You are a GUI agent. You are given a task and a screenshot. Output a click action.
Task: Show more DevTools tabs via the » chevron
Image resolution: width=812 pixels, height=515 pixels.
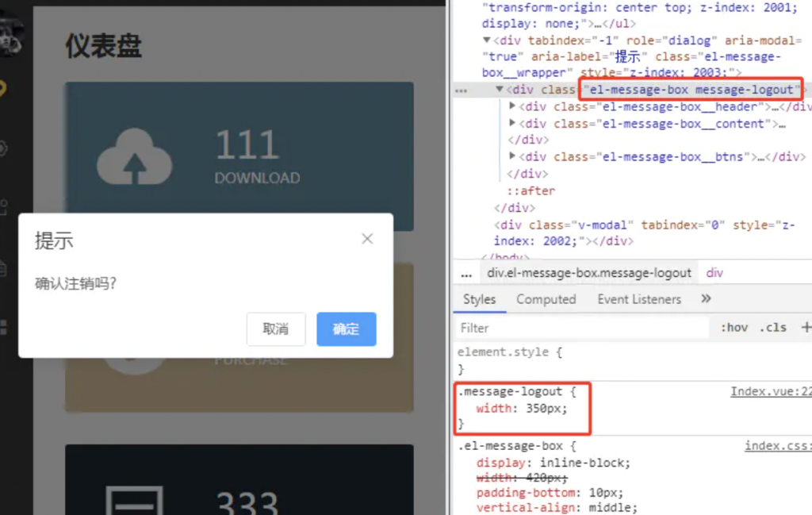click(x=706, y=299)
